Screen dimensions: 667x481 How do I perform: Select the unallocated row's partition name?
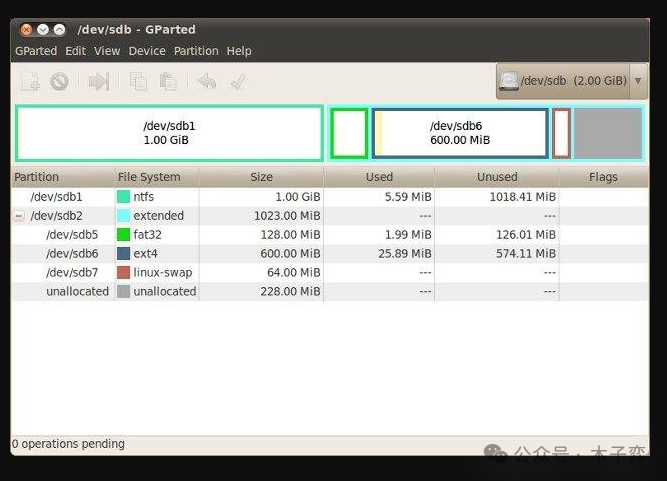(77, 291)
